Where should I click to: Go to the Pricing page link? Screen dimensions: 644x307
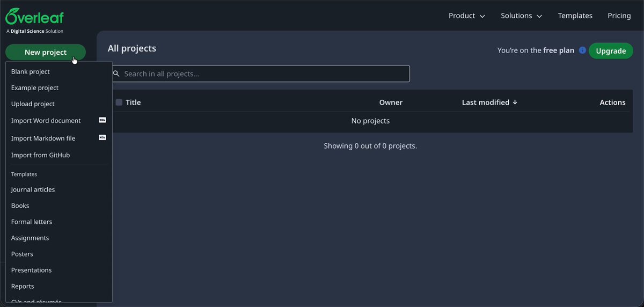(x=619, y=16)
